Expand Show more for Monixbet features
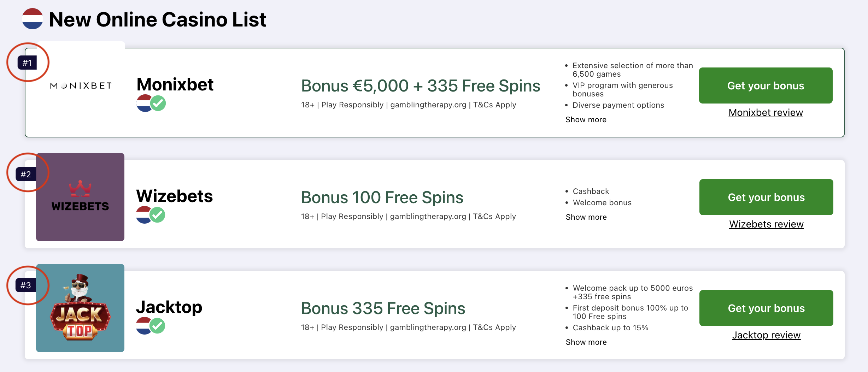 (x=586, y=120)
